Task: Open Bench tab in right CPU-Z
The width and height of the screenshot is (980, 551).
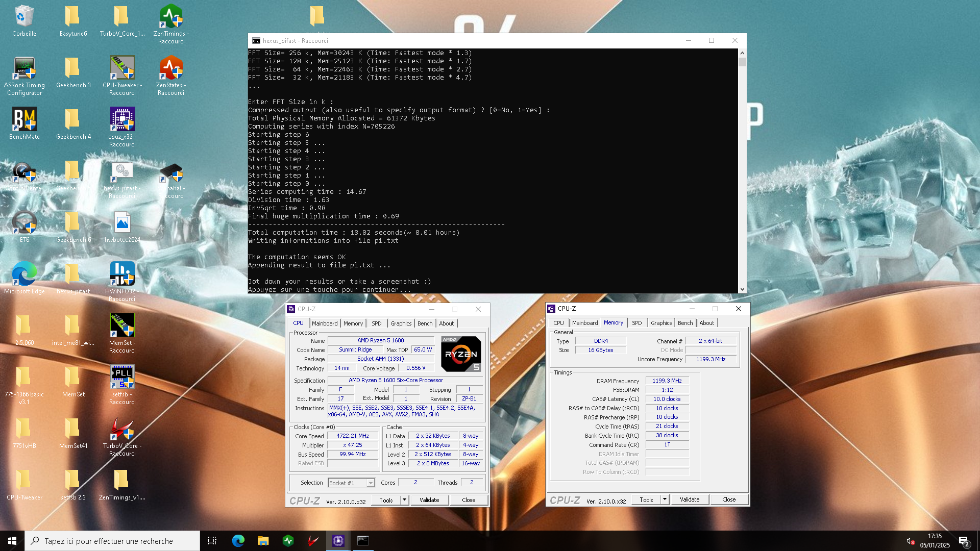Action: (x=685, y=323)
